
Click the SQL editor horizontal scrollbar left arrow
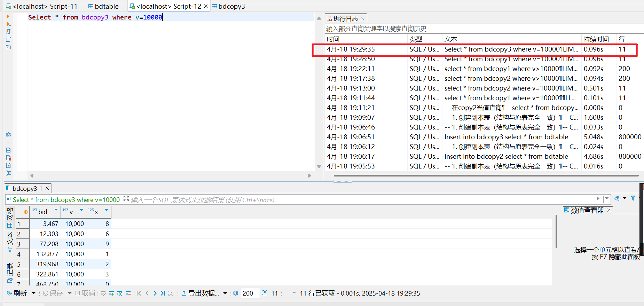pyautogui.click(x=32, y=175)
